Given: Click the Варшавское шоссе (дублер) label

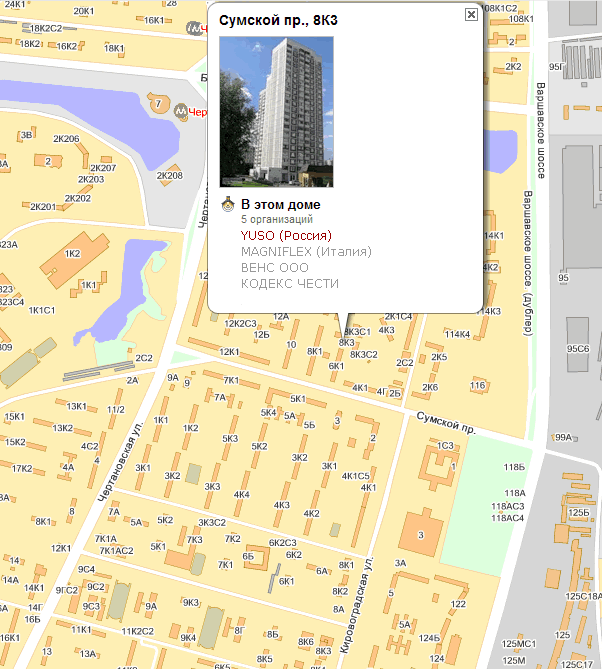Looking at the screenshot, I should (528, 263).
